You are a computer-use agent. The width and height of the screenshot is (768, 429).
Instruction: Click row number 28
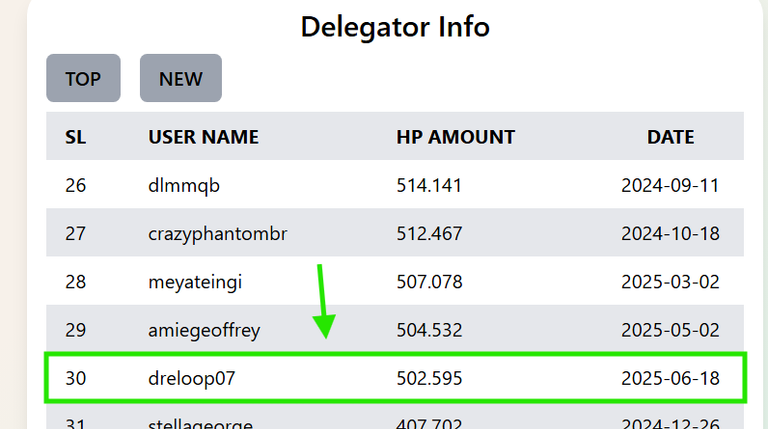click(76, 282)
